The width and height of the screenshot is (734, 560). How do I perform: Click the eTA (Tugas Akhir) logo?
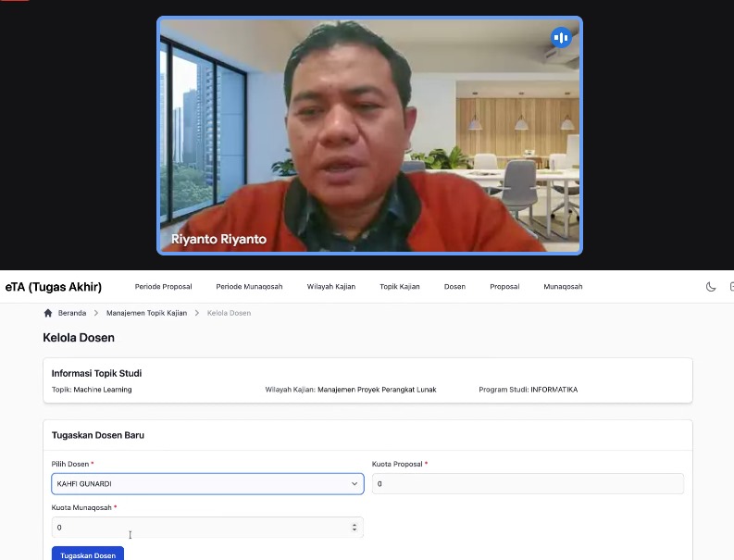(x=54, y=287)
